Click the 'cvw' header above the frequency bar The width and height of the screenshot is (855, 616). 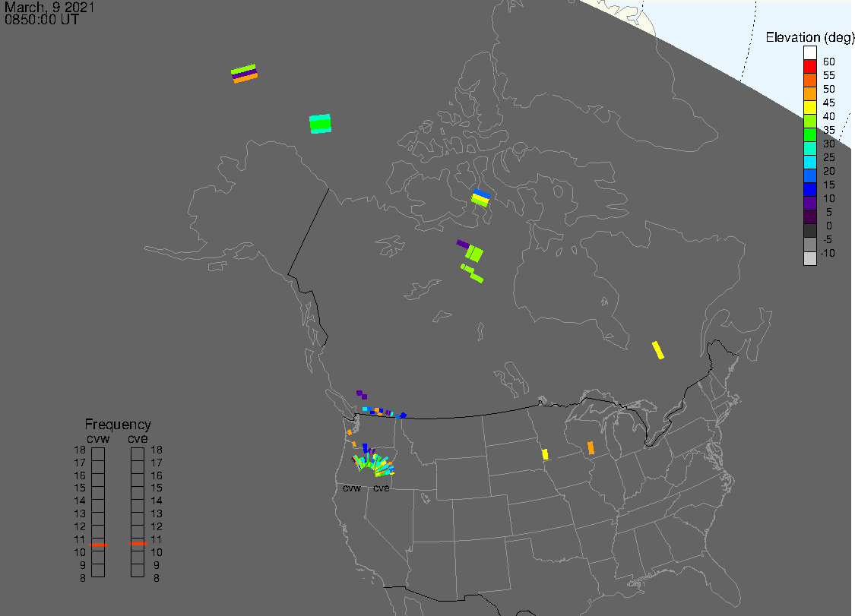pyautogui.click(x=98, y=439)
